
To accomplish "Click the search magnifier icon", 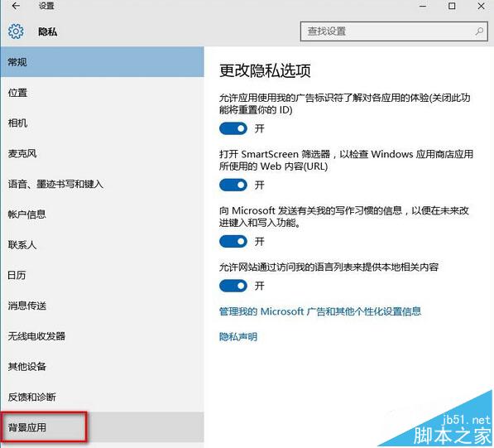I will click(479, 31).
